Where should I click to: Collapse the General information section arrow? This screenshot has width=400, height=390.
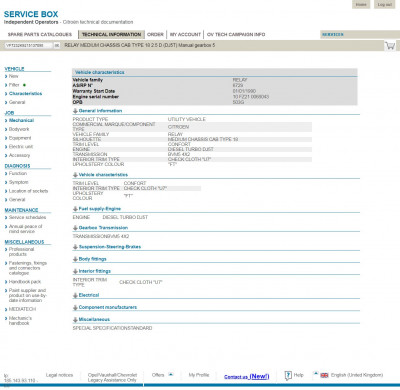[75, 111]
